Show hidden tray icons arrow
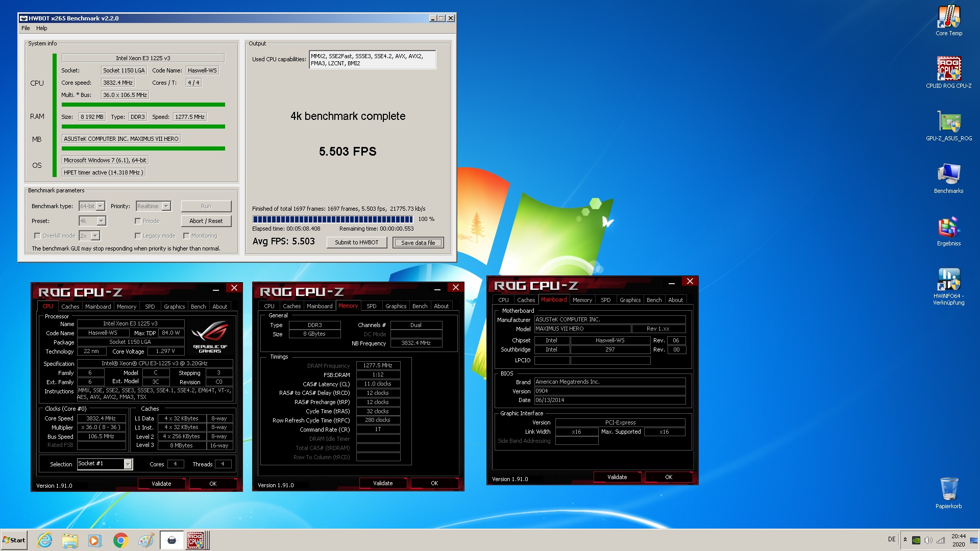 [x=905, y=540]
